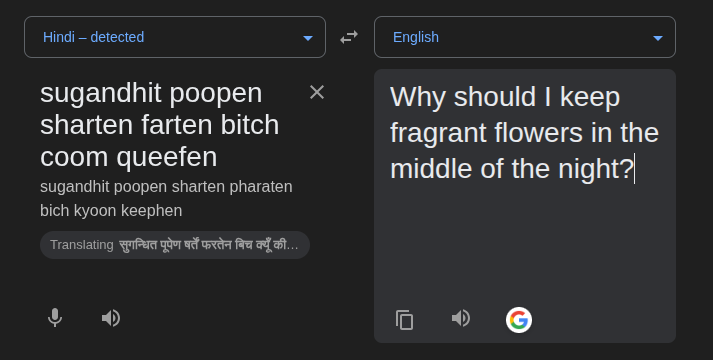Copy the English translation to clipboard
This screenshot has height=360, width=713.
click(404, 320)
